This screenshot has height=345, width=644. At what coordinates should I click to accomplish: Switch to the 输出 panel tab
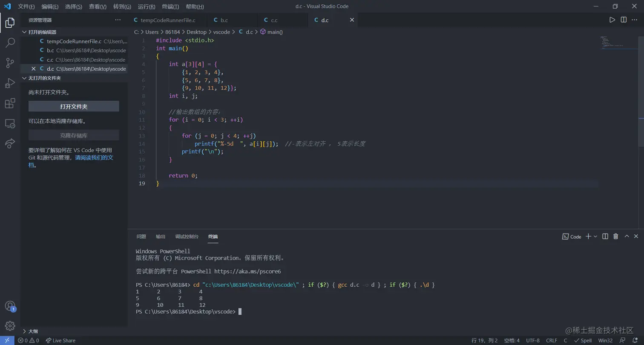[161, 237]
